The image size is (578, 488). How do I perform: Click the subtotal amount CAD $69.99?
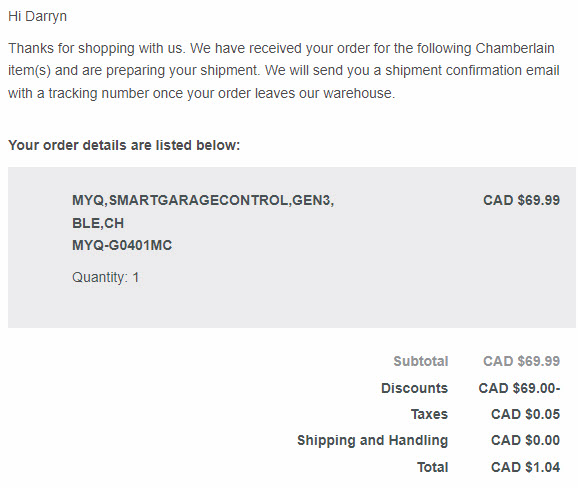pos(521,361)
